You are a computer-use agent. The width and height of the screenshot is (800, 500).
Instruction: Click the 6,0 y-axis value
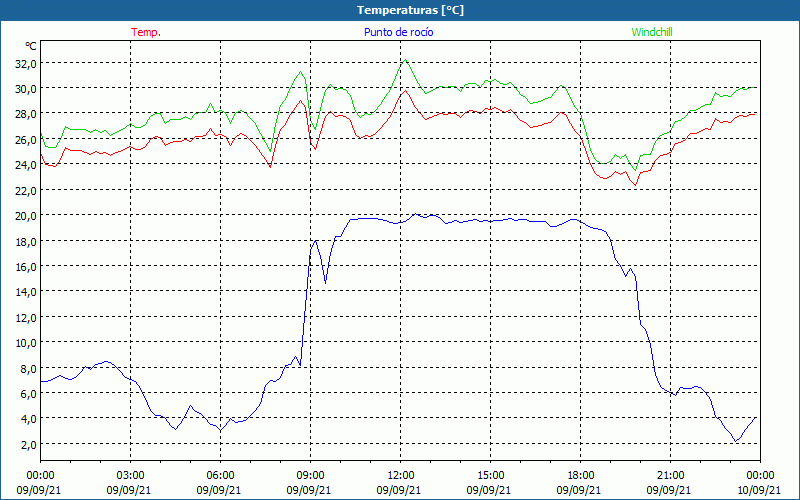(x=28, y=393)
